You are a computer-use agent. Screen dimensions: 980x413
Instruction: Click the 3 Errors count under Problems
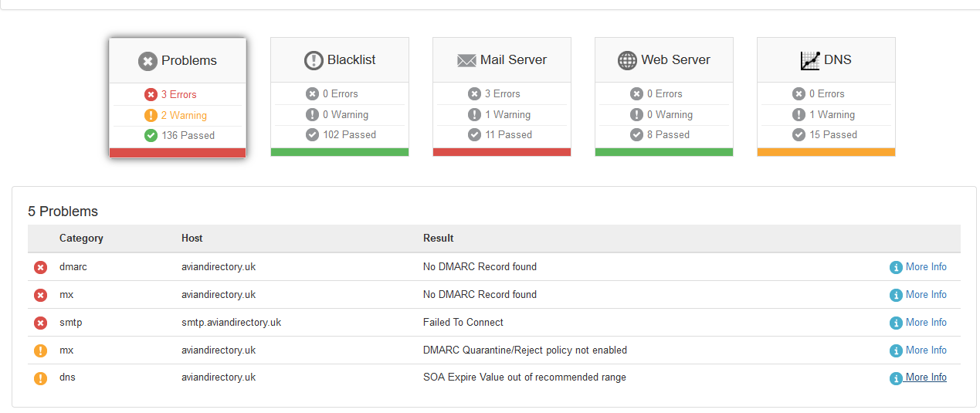pyautogui.click(x=178, y=95)
